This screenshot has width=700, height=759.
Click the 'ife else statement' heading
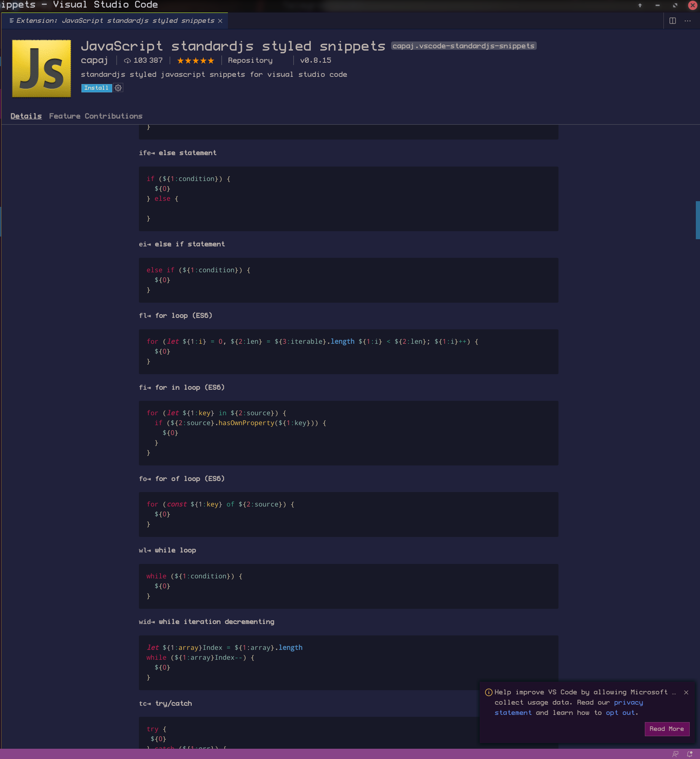[178, 153]
